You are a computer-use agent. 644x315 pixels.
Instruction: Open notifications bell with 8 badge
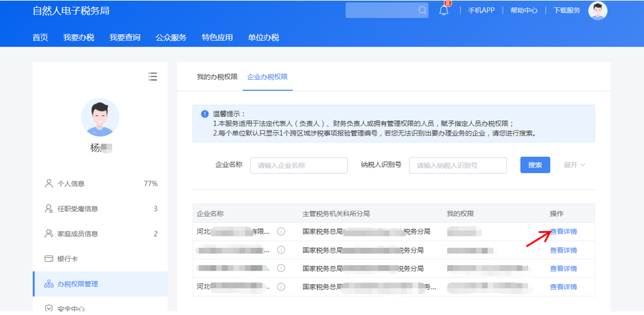pos(444,10)
